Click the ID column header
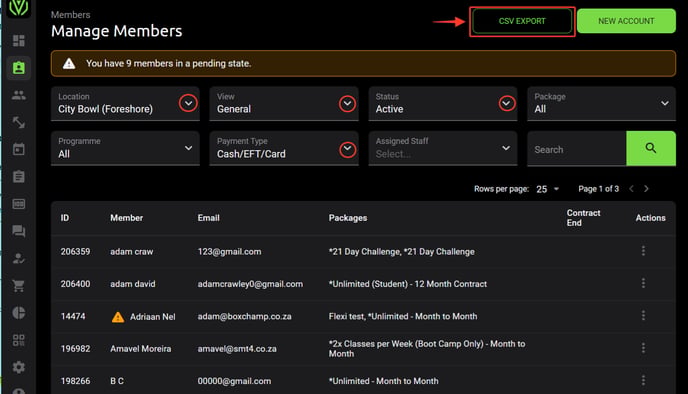This screenshot has width=688, height=394. (x=65, y=218)
